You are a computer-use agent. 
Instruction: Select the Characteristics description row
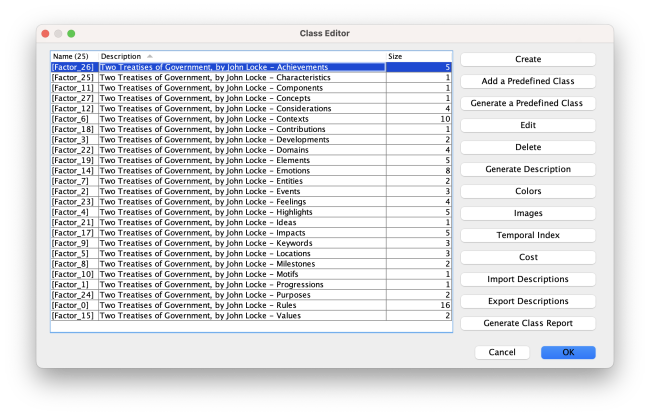click(242, 77)
